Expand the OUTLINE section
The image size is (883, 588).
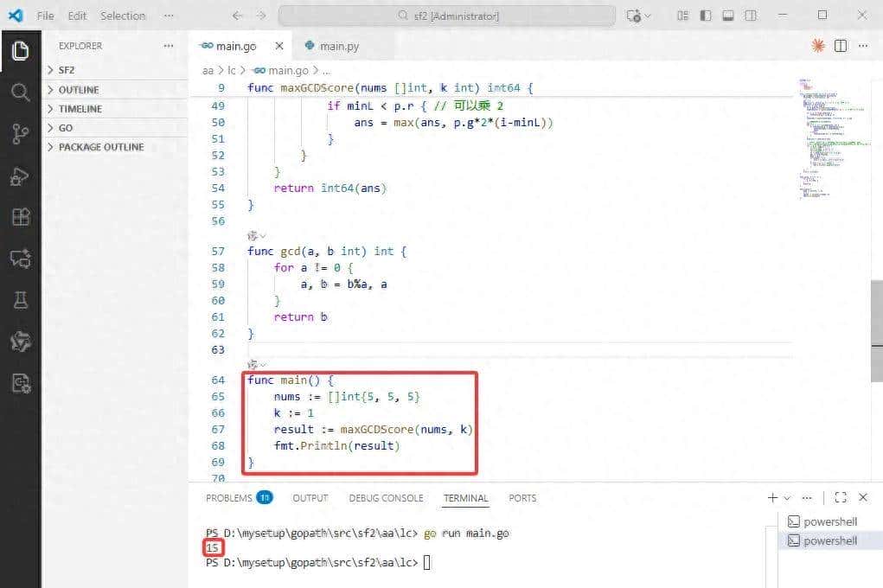(78, 90)
